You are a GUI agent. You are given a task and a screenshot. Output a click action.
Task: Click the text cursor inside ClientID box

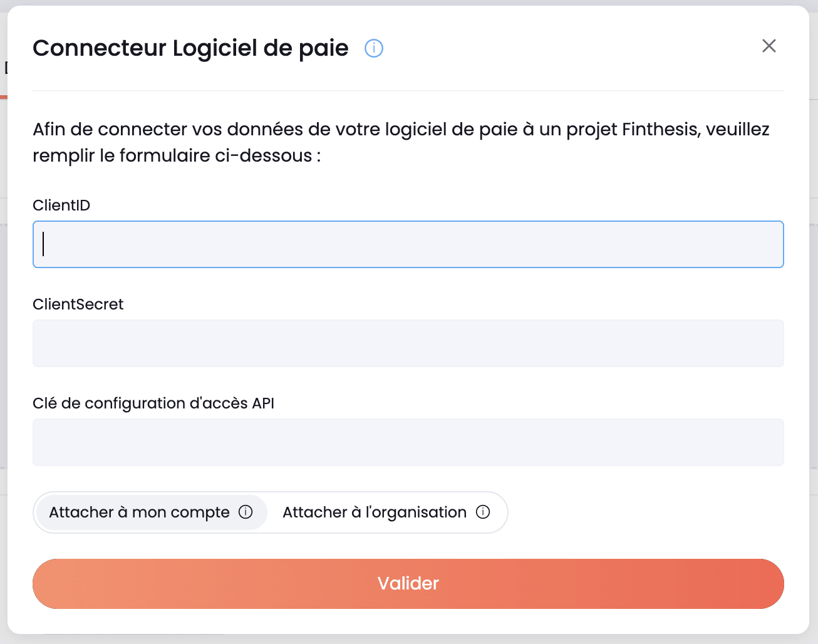(x=43, y=244)
